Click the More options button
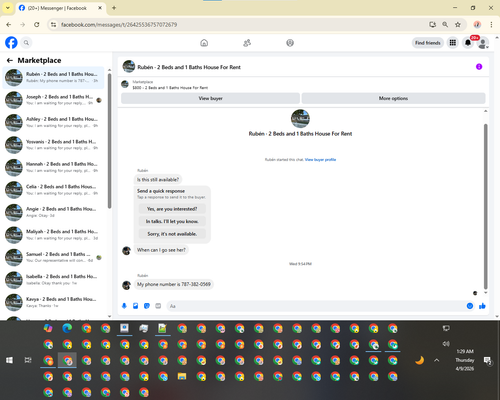Screen dimensions: 500x400 coord(393,98)
